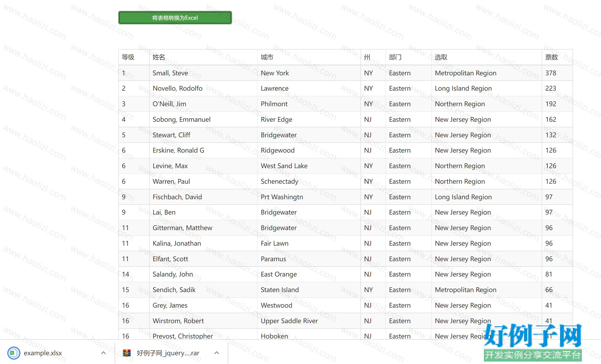Select the name Salandy, John
Screen dimensions: 601x364
coord(173,274)
